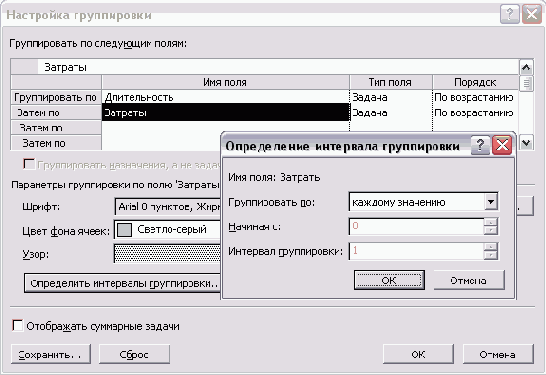Click the Группировать по row header

tap(56, 97)
